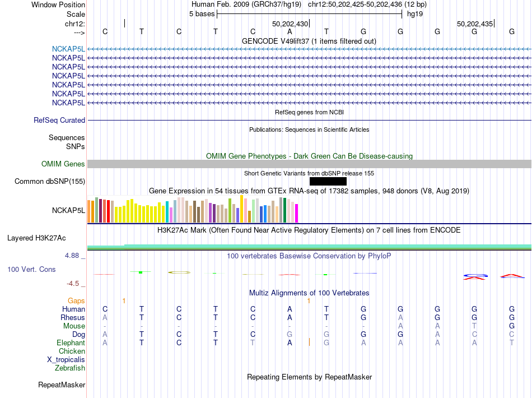Screen dimensions: 532x398
Task: Click the RepeatMasker track label
Action: tap(62, 385)
